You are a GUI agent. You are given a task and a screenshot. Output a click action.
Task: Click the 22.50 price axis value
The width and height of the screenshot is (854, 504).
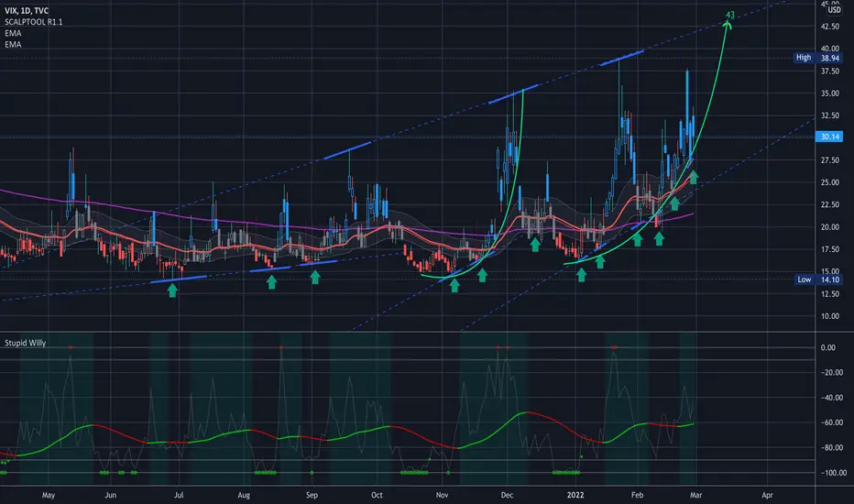tap(829, 205)
